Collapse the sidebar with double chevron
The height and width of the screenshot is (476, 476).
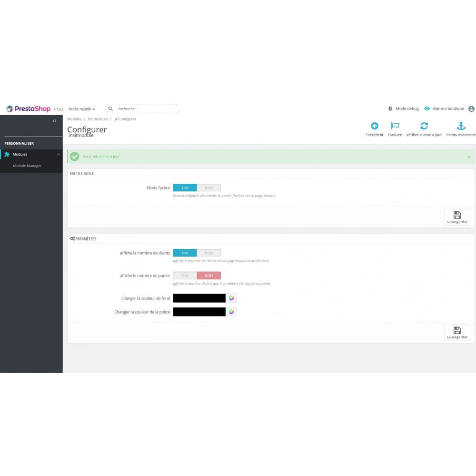point(54,121)
